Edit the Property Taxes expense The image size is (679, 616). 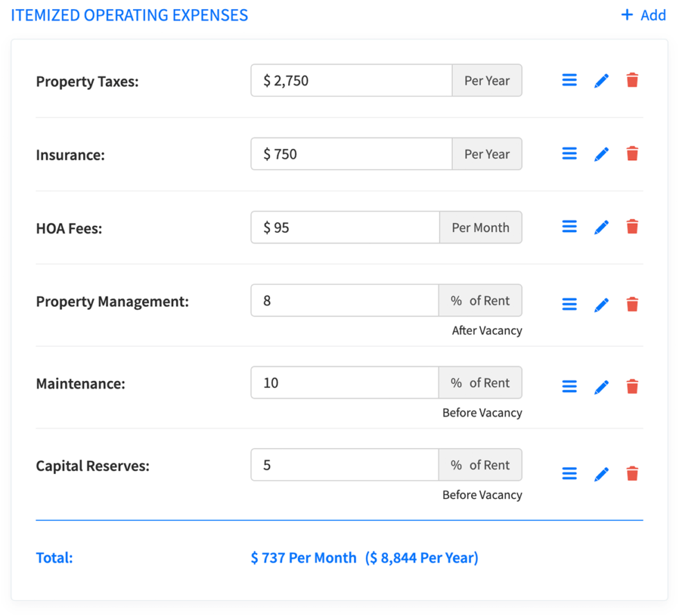pos(601,80)
